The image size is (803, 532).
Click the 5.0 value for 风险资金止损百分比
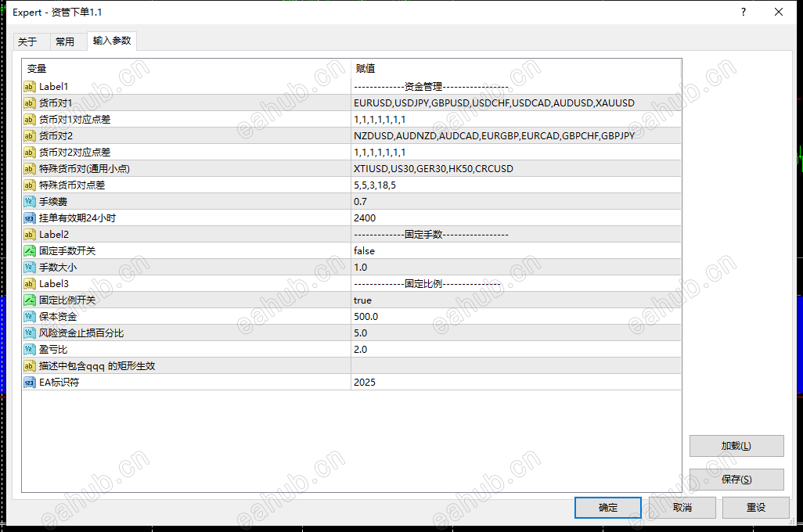pos(517,332)
